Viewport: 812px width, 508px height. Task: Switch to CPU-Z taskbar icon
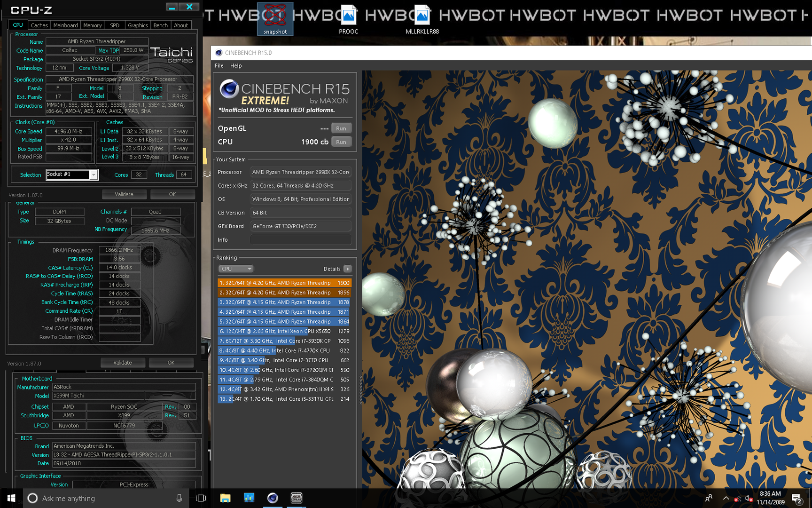click(296, 498)
